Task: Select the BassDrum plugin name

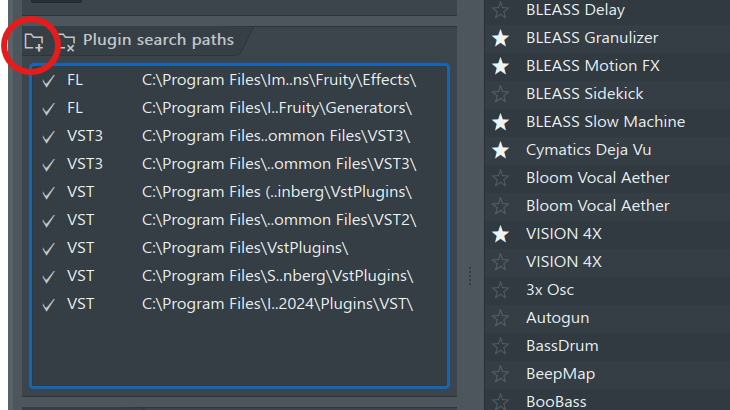Action: click(562, 346)
